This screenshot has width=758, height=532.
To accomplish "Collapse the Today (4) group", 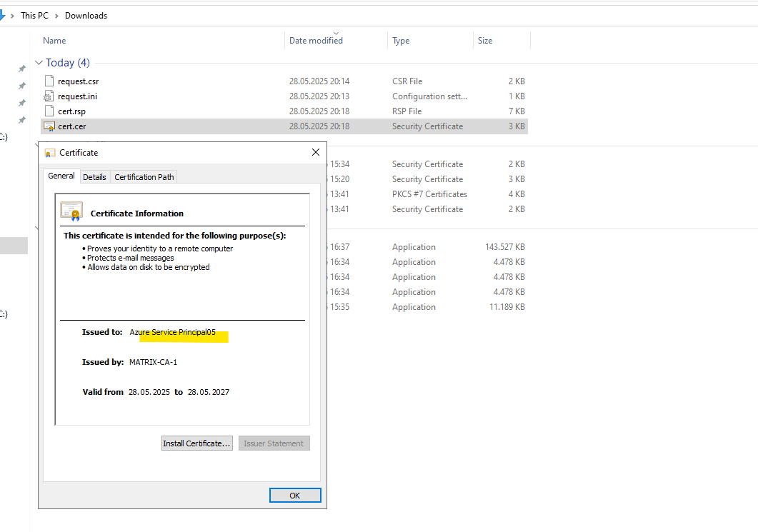I will [x=39, y=62].
